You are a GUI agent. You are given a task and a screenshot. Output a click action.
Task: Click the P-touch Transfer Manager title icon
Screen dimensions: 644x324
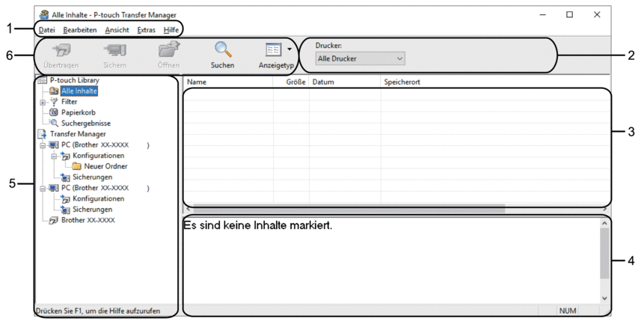[x=43, y=15]
